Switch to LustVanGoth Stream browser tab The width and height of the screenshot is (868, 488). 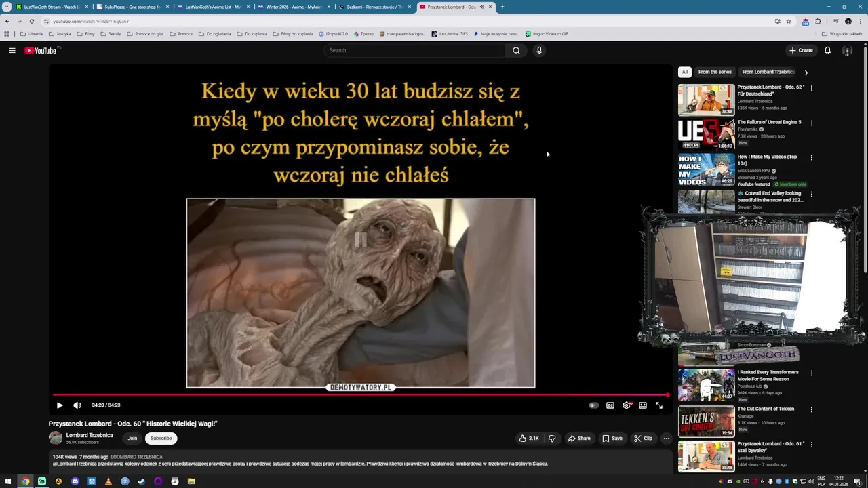click(52, 7)
